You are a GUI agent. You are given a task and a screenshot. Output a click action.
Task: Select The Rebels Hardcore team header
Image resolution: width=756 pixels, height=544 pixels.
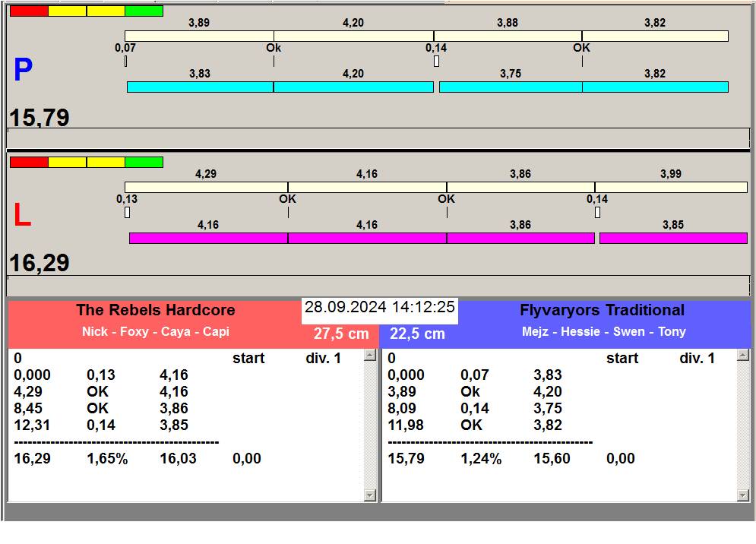click(155, 310)
